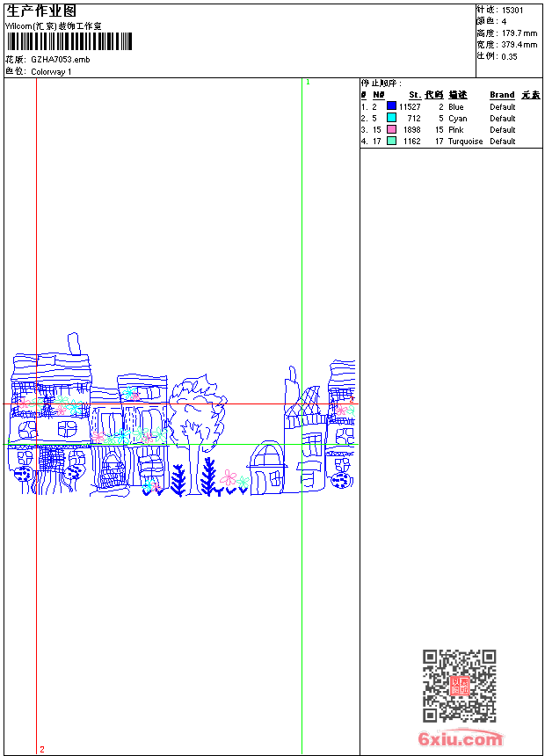Select the St. stitch count column header
The width and height of the screenshot is (545, 756).
pos(415,95)
